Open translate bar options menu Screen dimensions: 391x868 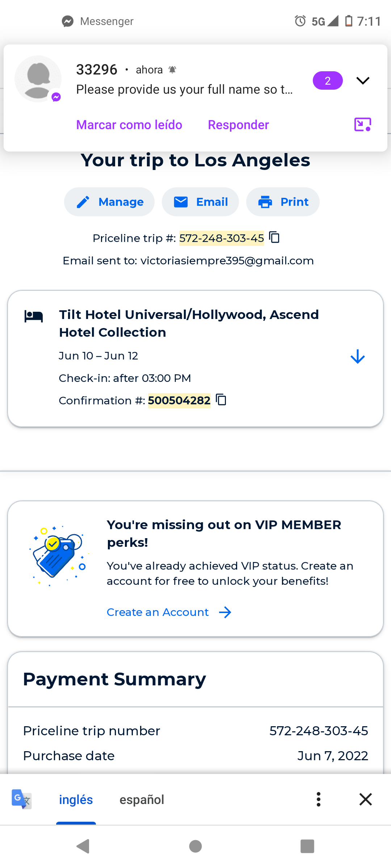[x=319, y=799]
